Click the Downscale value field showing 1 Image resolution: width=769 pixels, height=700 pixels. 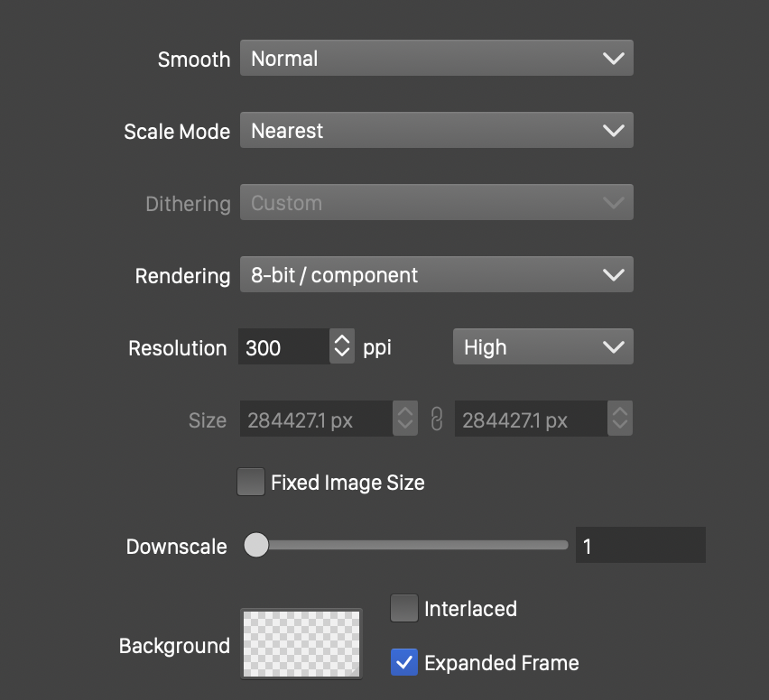(x=639, y=546)
